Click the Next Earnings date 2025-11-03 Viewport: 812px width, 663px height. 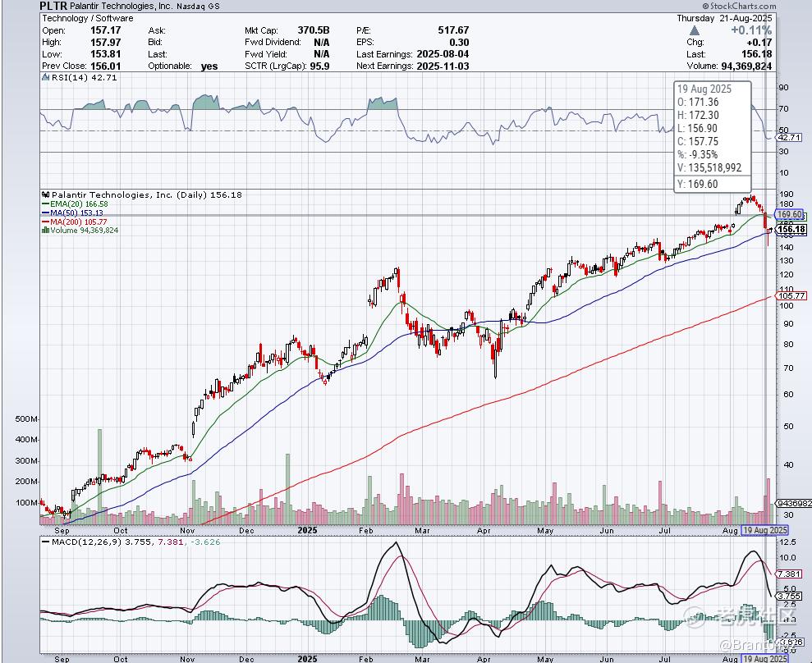click(x=443, y=66)
